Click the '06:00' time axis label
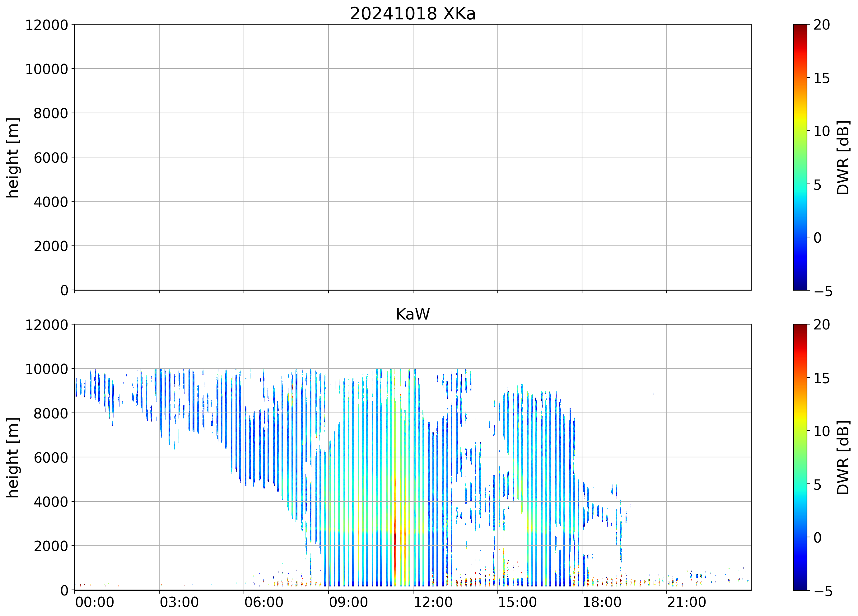This screenshot has width=858, height=616. point(264,602)
